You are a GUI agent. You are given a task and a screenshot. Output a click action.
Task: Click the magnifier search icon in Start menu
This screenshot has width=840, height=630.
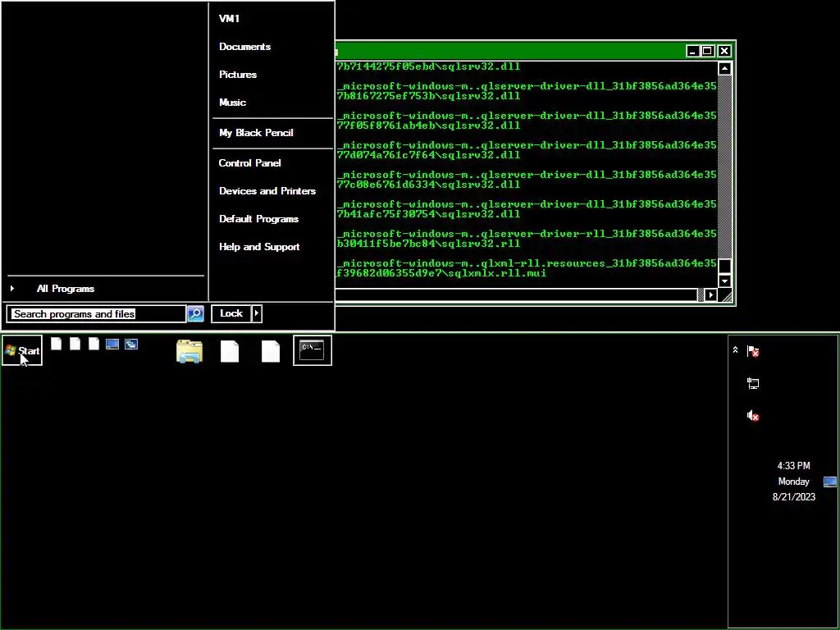point(195,313)
